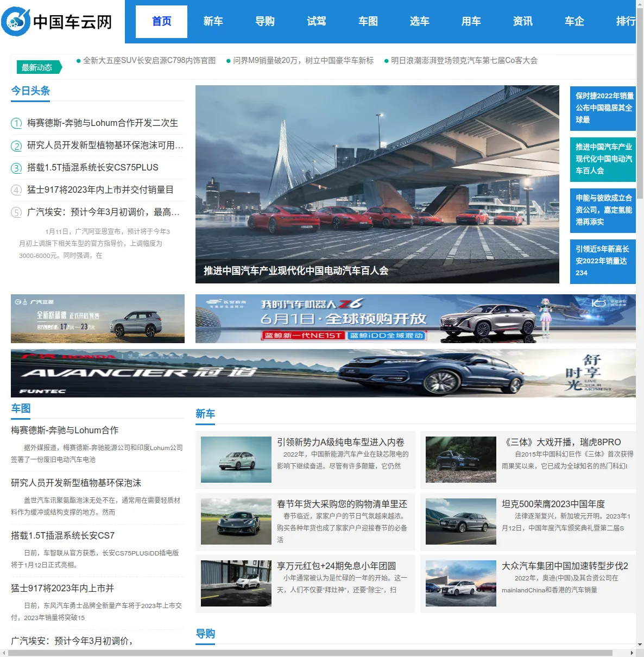
Task: Click the 车图 section heading
Action: (x=21, y=408)
